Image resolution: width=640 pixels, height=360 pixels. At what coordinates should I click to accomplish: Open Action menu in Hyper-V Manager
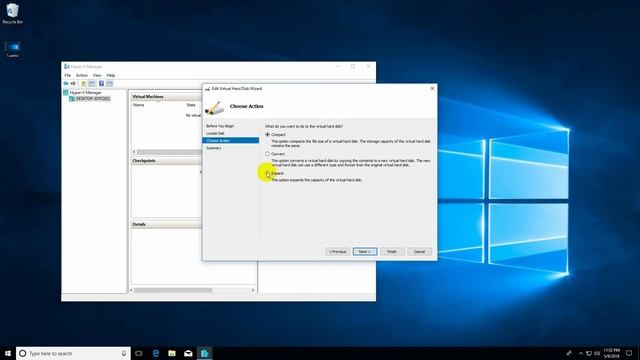click(x=82, y=75)
